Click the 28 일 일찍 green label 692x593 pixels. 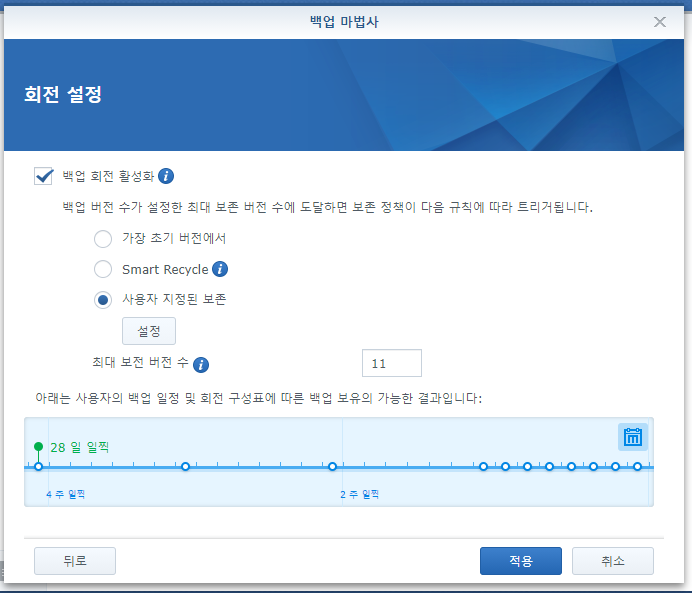[x=79, y=447]
